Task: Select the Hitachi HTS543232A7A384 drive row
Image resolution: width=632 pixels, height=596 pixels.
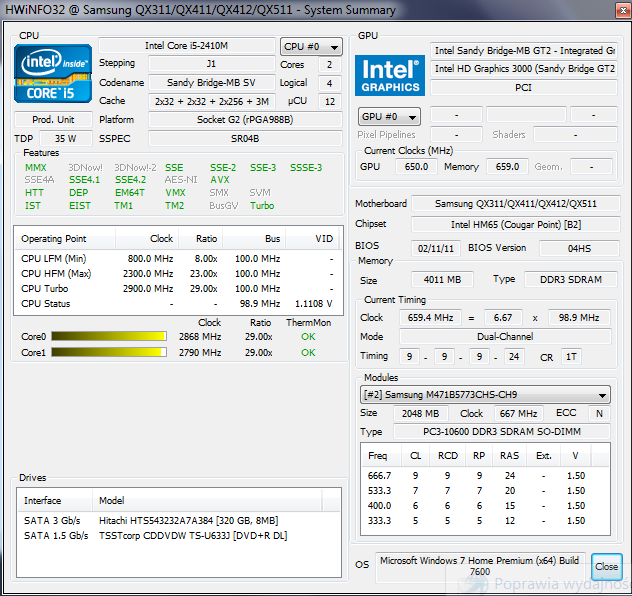Action: pyautogui.click(x=179, y=521)
